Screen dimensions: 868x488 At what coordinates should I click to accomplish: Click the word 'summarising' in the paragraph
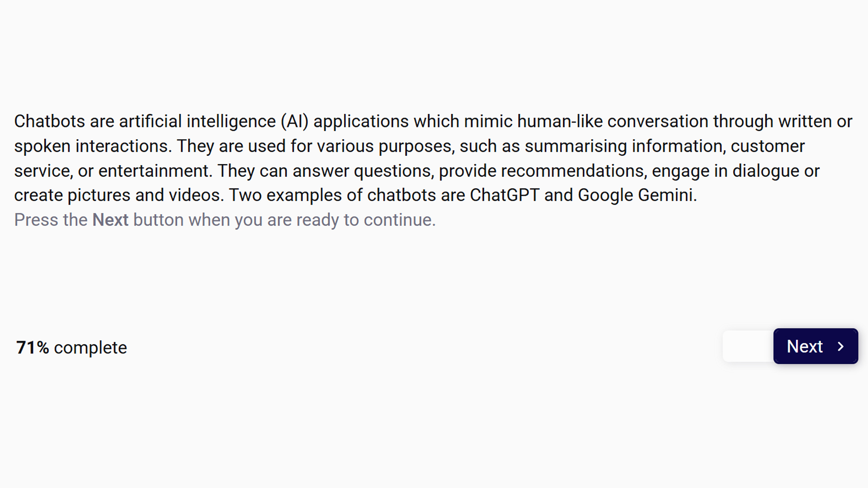(576, 146)
